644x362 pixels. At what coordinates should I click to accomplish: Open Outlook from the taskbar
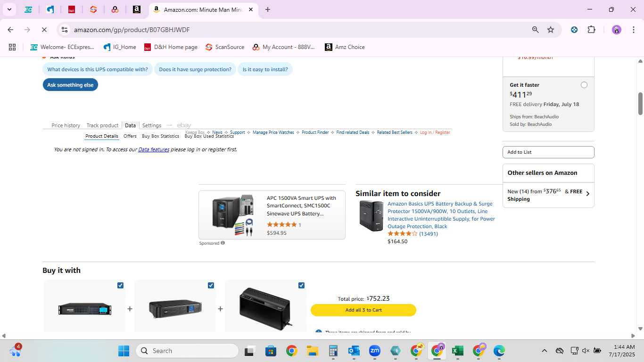(x=354, y=351)
